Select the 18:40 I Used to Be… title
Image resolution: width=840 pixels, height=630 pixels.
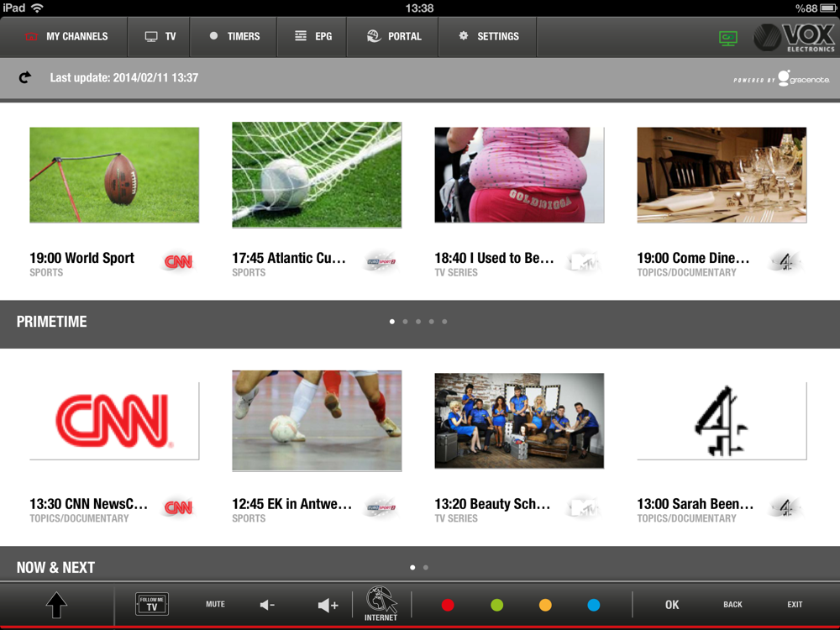(494, 258)
